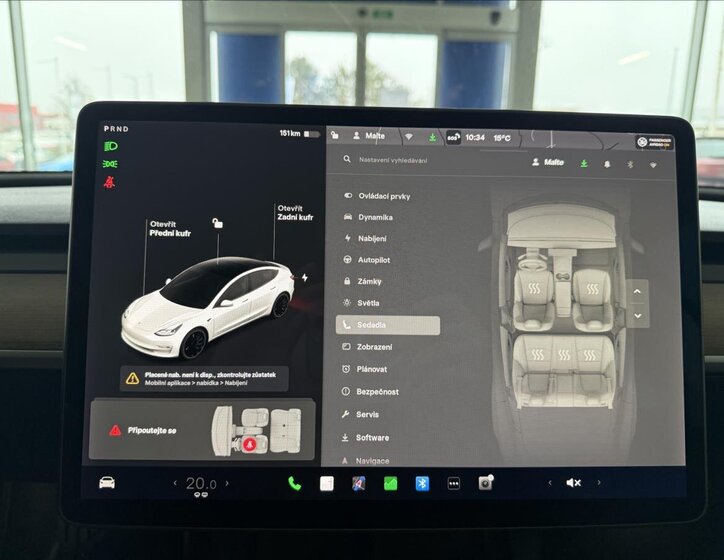Tap the passenger airbag indicator
This screenshot has width=724, height=560.
click(654, 142)
